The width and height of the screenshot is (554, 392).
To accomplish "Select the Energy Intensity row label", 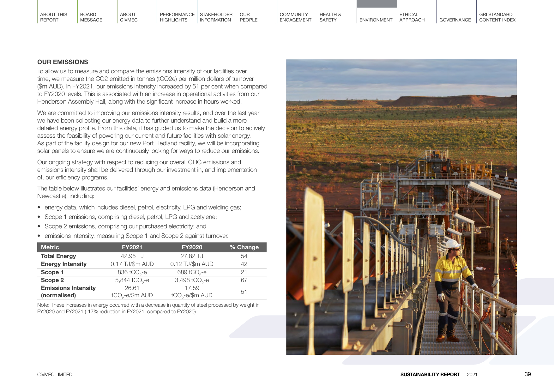I will tap(64, 264).
